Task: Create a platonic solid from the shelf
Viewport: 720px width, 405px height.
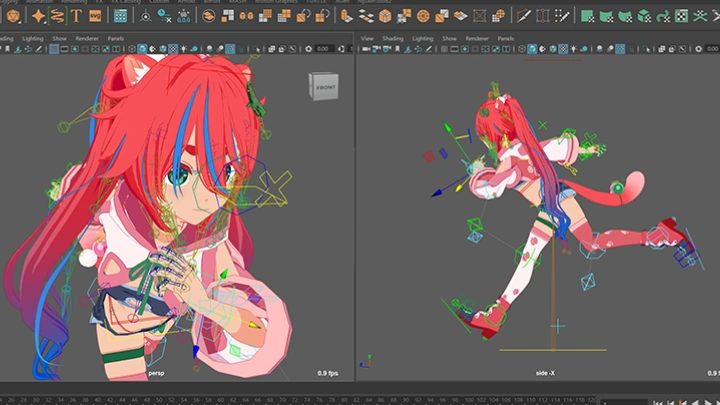Action: pyautogui.click(x=13, y=16)
